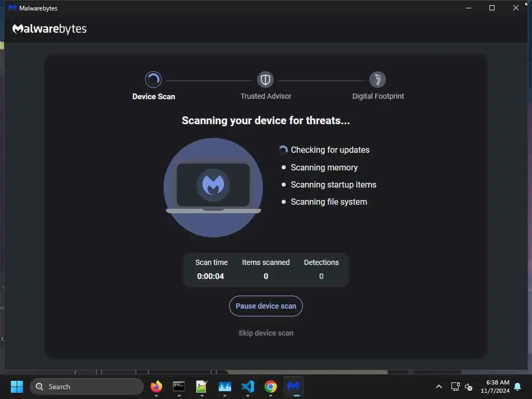Image resolution: width=532 pixels, height=399 pixels.
Task: Click the Scan time value 0:00:04
Action: coord(210,276)
